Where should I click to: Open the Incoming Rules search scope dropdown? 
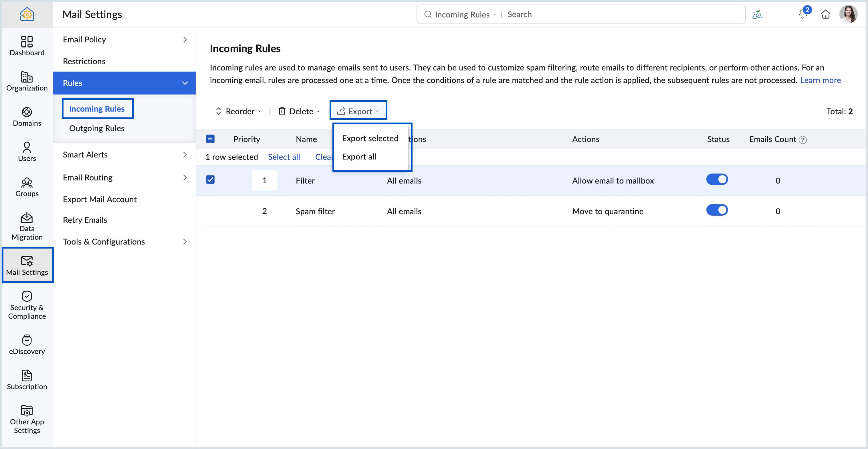pos(465,15)
